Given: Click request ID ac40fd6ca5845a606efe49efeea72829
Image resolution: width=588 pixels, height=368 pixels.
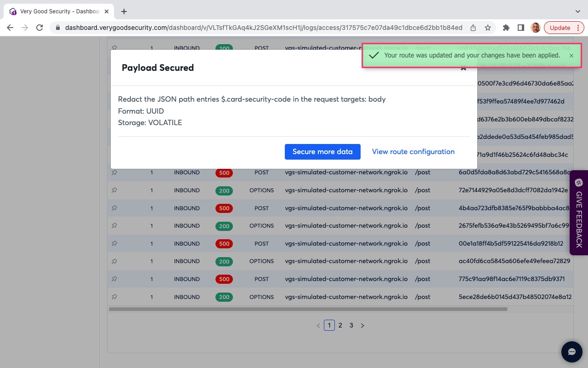Looking at the screenshot, I should 514,261.
